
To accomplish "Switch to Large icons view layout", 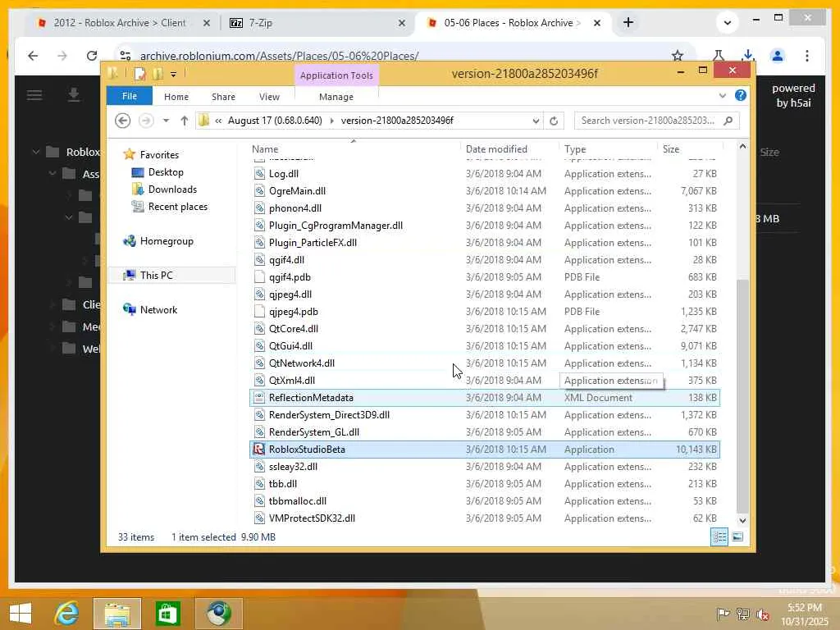I will pyautogui.click(x=737, y=536).
